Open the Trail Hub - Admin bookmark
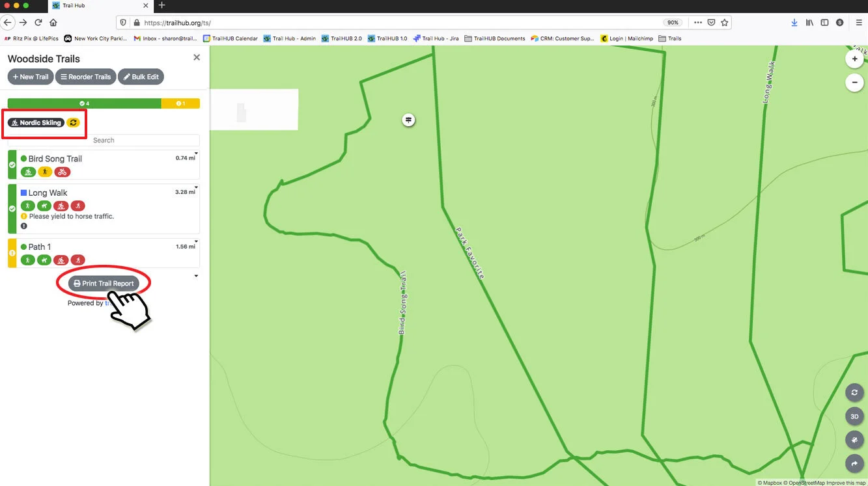868x486 pixels. 290,38
